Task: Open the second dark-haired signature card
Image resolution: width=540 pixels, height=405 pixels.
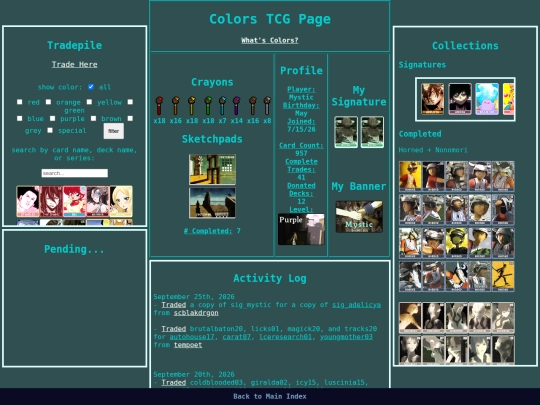Action: (460, 99)
